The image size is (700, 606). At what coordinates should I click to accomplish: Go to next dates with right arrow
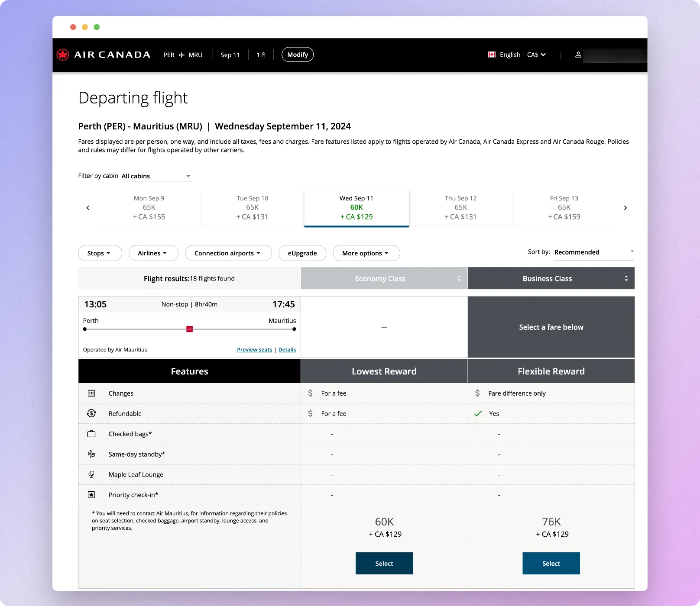pyautogui.click(x=625, y=208)
